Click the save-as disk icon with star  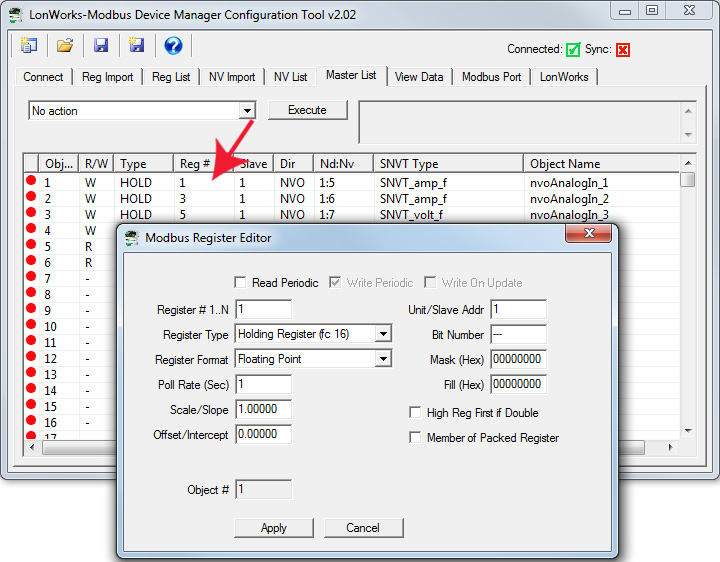[x=137, y=46]
